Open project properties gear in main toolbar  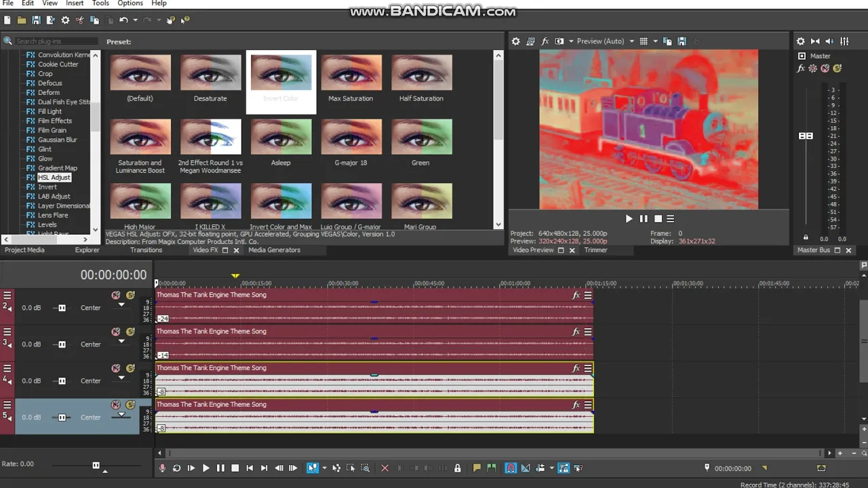pos(65,20)
